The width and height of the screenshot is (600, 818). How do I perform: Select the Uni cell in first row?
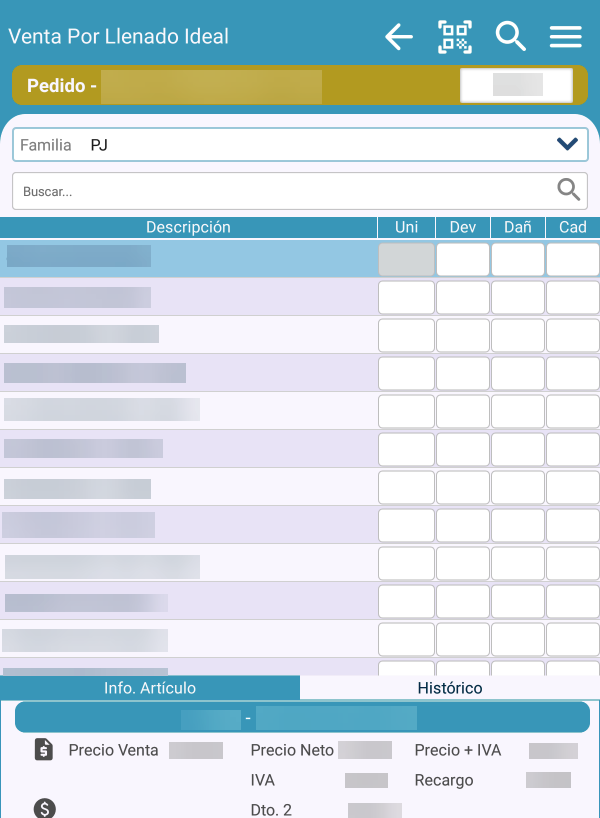406,259
